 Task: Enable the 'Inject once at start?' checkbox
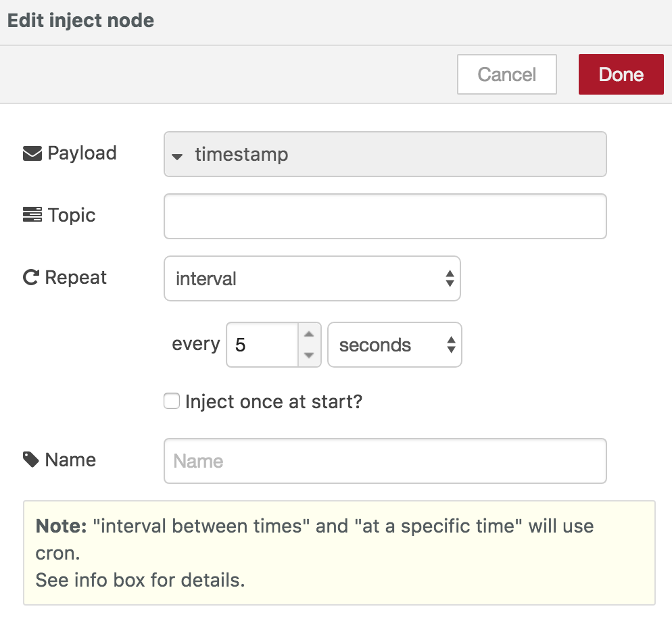click(x=171, y=401)
